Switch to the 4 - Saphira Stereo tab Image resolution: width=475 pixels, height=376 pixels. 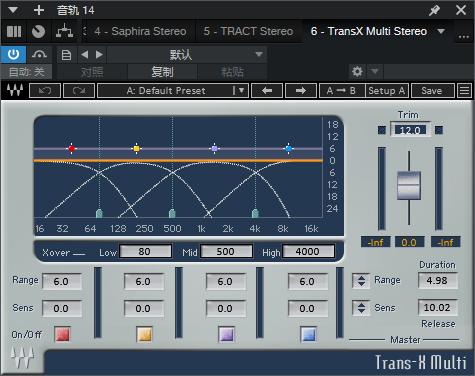tap(140, 31)
